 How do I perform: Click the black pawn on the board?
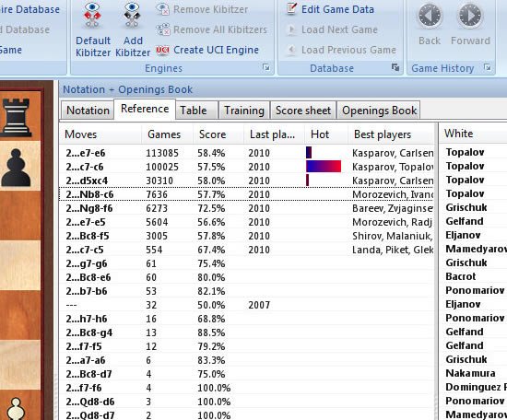coord(16,168)
